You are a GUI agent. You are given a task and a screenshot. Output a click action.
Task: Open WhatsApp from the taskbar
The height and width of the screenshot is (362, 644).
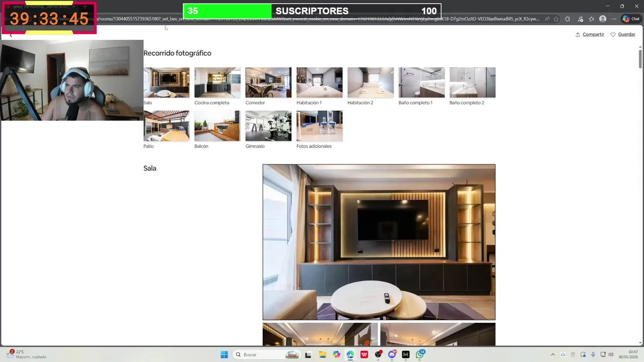click(x=420, y=354)
